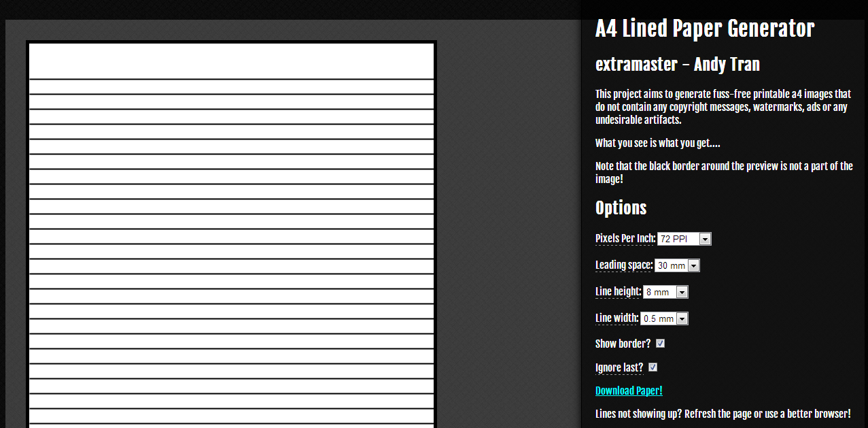Uncheck the Ignore last option
The height and width of the screenshot is (428, 868).
point(653,367)
